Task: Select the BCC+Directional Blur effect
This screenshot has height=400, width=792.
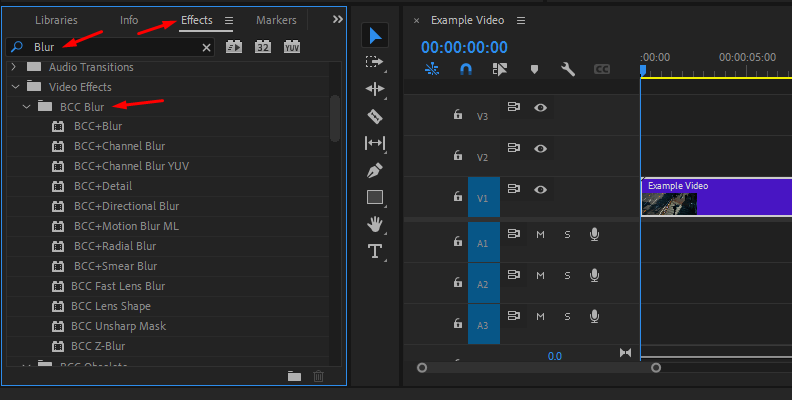Action: [x=126, y=206]
